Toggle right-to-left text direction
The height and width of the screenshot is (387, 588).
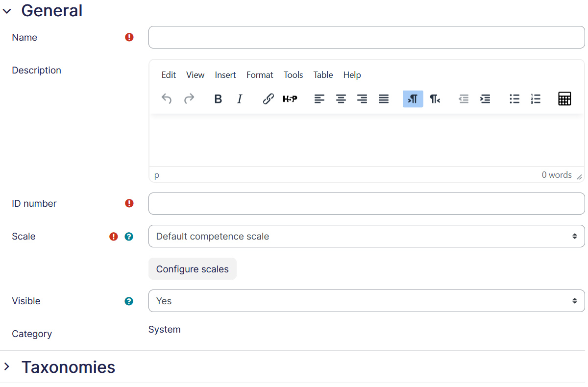tap(435, 99)
